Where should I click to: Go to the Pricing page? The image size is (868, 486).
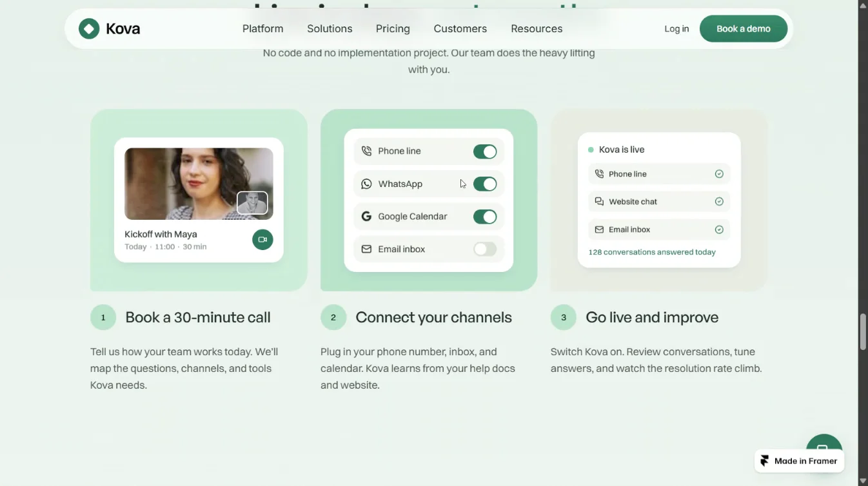(x=393, y=28)
